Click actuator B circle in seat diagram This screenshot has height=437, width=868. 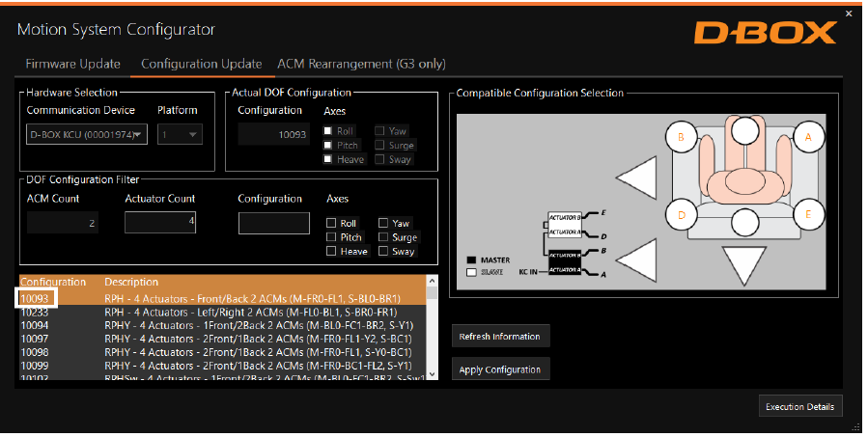click(681, 138)
